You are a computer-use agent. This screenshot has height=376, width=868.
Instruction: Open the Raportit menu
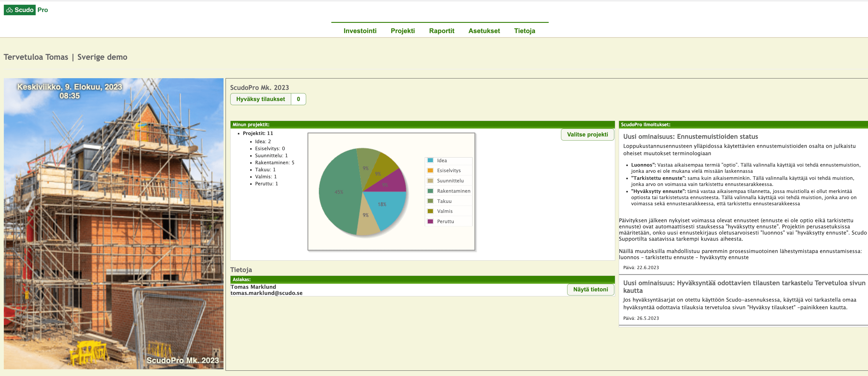tap(441, 31)
